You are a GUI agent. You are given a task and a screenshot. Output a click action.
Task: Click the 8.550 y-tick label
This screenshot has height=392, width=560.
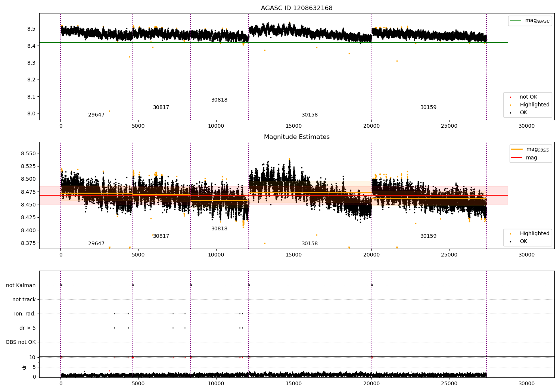(28, 153)
